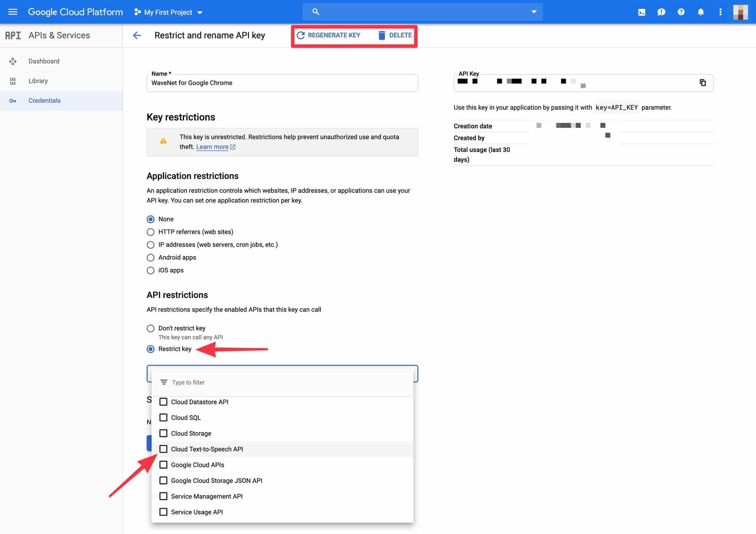The height and width of the screenshot is (534, 756).
Task: Click the Credentials key icon
Action: [13, 100]
